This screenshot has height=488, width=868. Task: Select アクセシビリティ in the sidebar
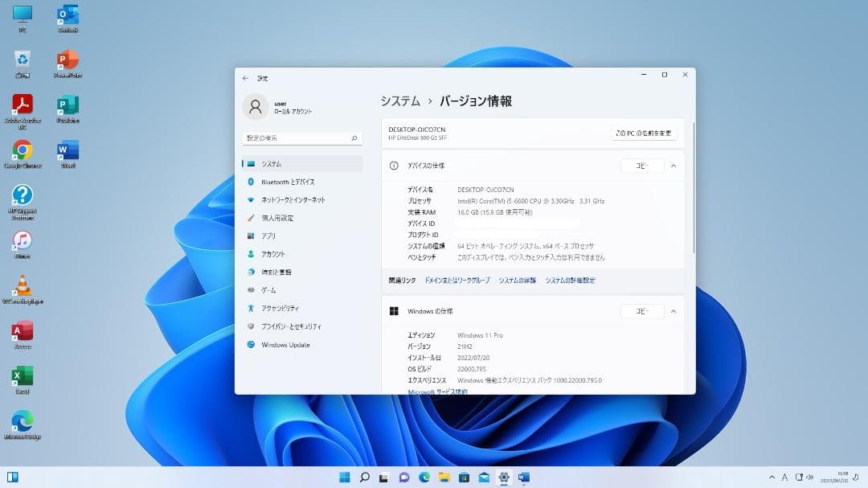(x=283, y=308)
